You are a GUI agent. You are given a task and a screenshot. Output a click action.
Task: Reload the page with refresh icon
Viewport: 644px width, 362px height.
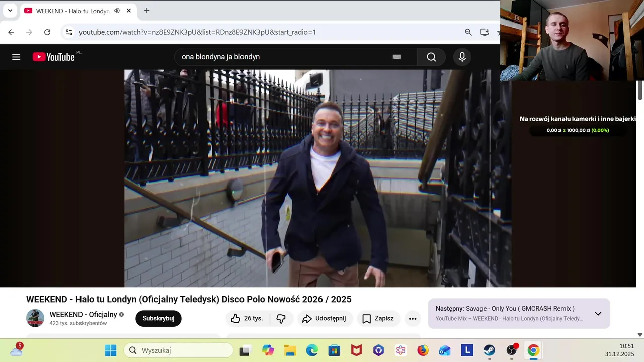coord(47,32)
